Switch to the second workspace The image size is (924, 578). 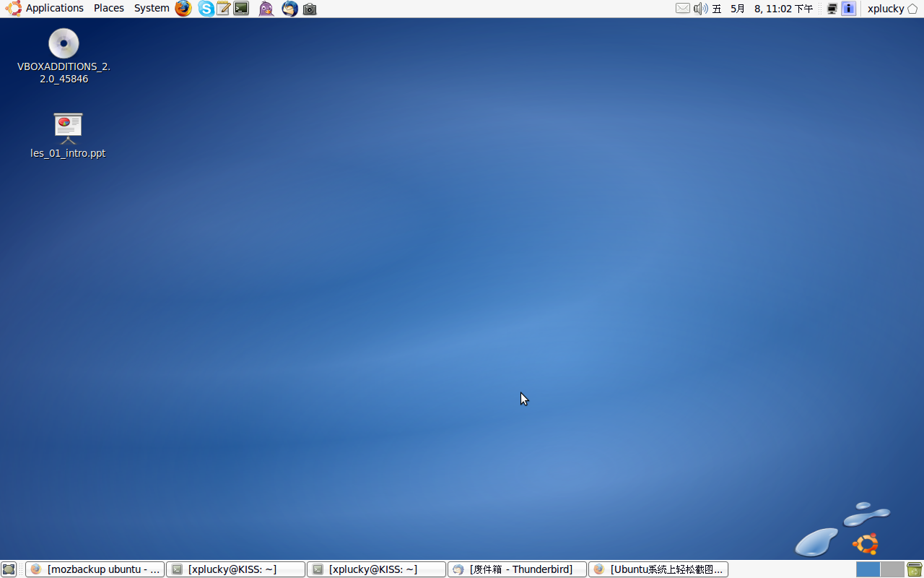[892, 569]
